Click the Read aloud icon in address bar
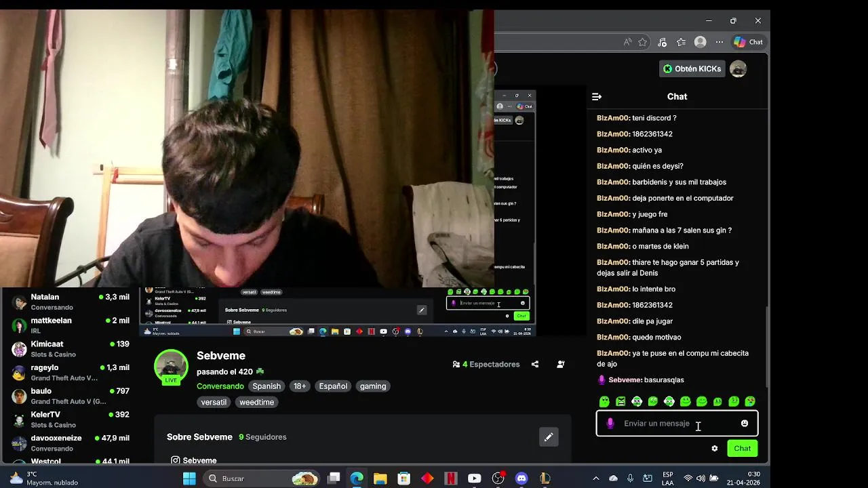Screen dimensions: 868x488 click(x=628, y=42)
